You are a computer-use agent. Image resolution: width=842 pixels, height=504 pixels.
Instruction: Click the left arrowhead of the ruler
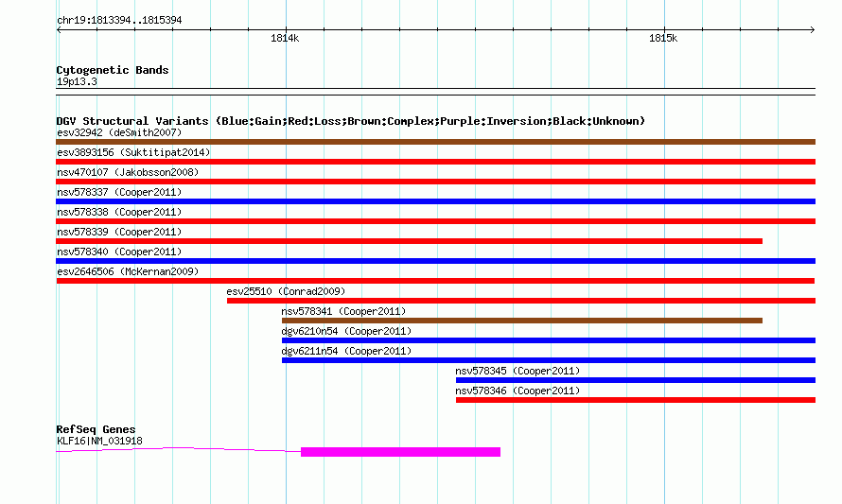[59, 29]
